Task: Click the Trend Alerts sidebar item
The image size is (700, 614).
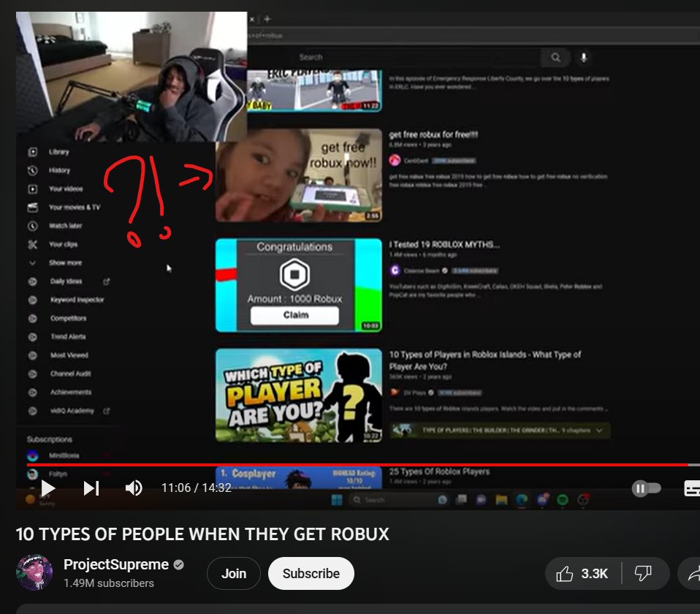Action: [68, 337]
